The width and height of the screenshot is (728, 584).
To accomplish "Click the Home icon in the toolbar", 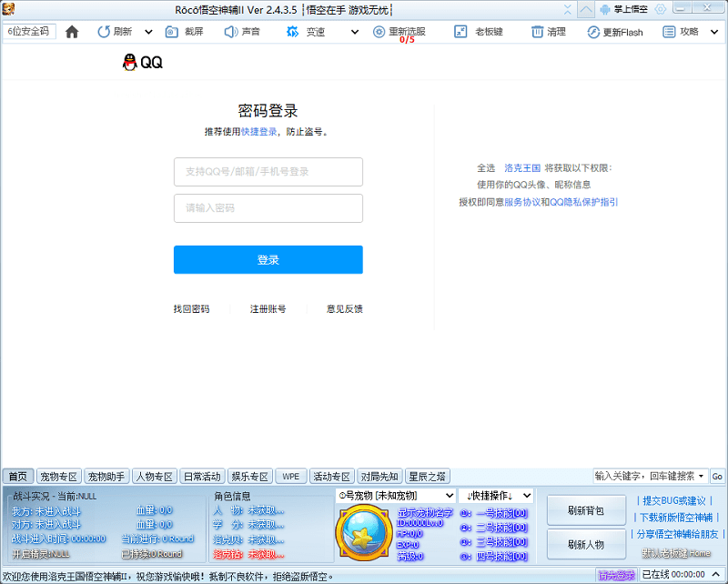I will [71, 31].
